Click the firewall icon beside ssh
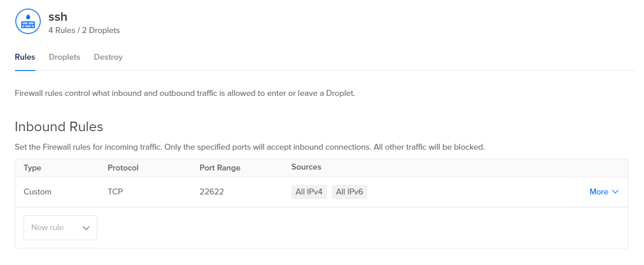Image resolution: width=644 pixels, height=265 pixels. (28, 21)
